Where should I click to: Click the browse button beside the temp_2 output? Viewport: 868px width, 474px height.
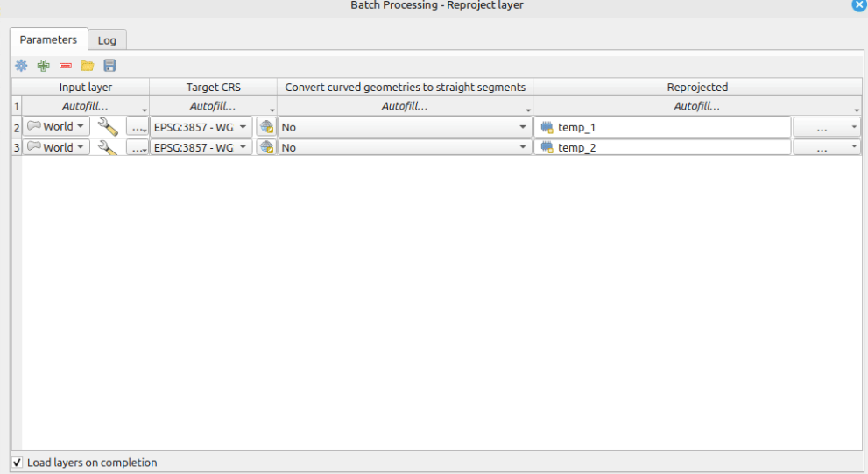pyautogui.click(x=826, y=148)
